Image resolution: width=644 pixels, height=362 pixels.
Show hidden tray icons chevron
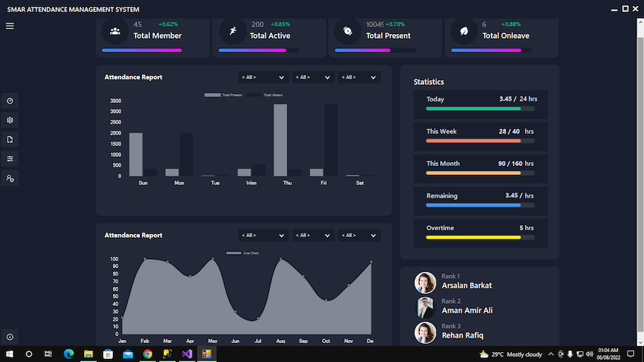551,354
